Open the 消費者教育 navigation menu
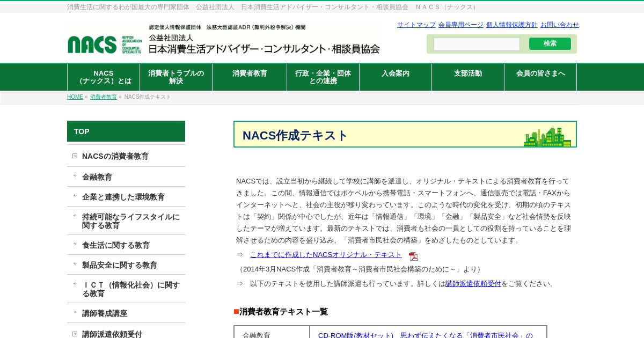Screen dimensions: 644x338 click(x=250, y=77)
